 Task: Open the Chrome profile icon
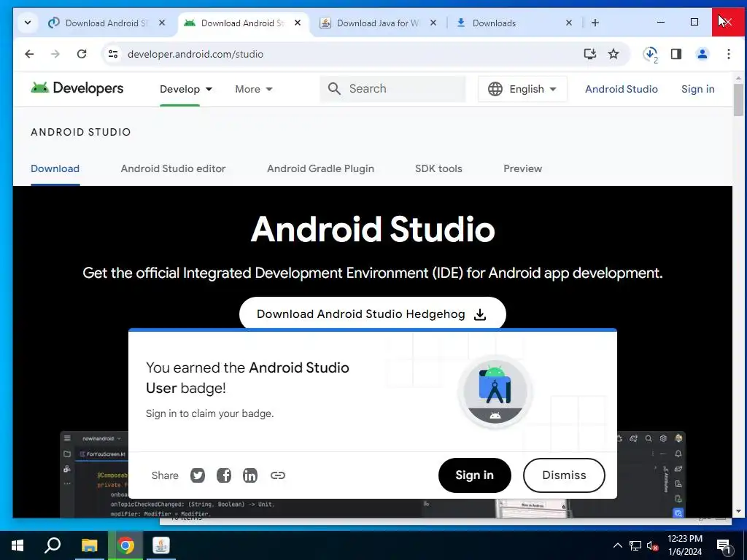(x=703, y=54)
